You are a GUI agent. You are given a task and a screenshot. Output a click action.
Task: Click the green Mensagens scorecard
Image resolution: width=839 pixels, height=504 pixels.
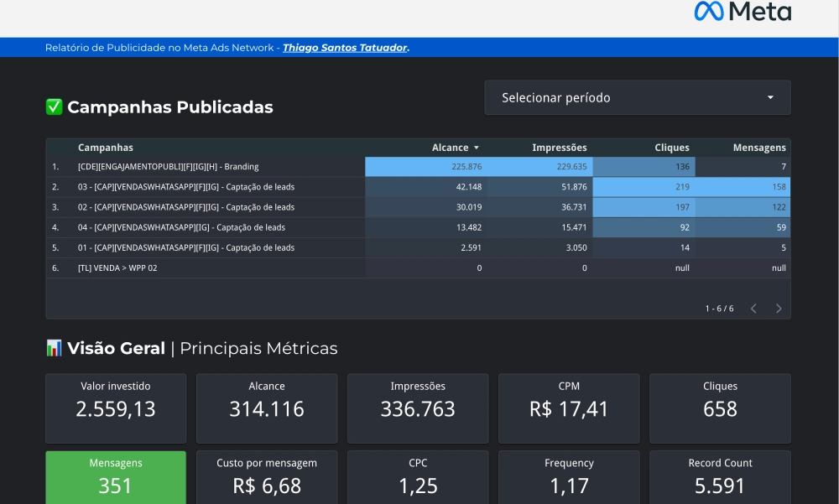point(116,477)
